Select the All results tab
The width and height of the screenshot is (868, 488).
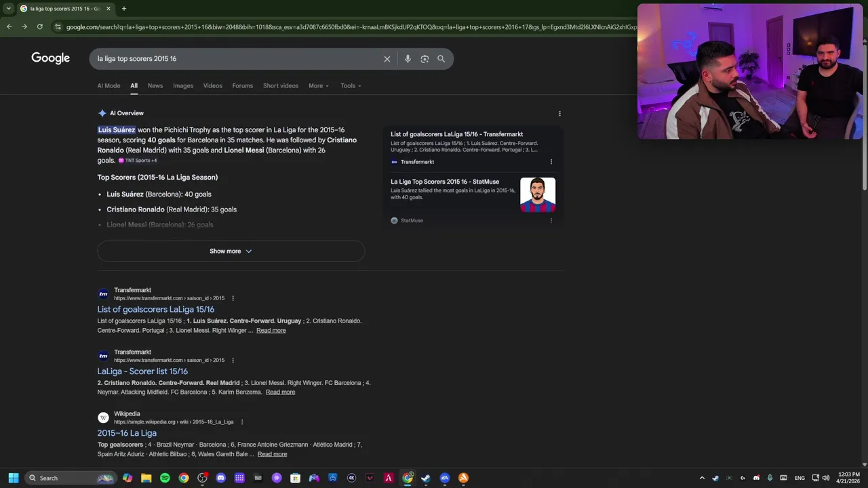click(x=134, y=86)
